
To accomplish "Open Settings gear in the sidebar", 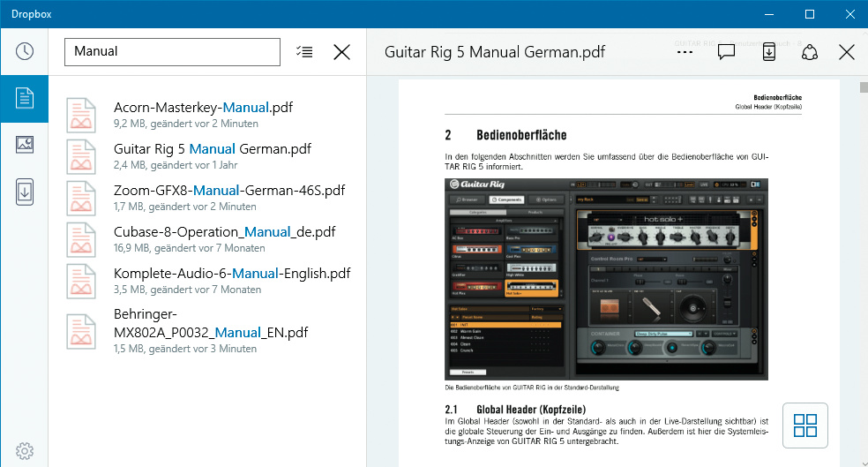I will click(x=24, y=450).
